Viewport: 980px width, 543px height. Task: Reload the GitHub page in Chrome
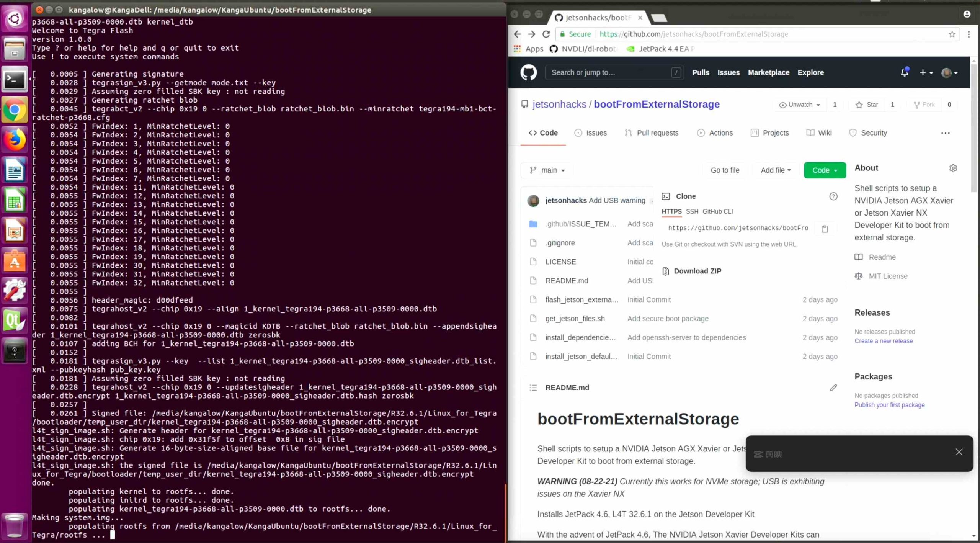(x=546, y=34)
